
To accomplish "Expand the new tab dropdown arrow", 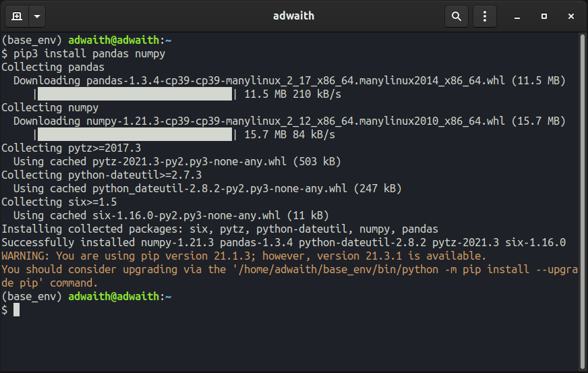I will click(37, 16).
